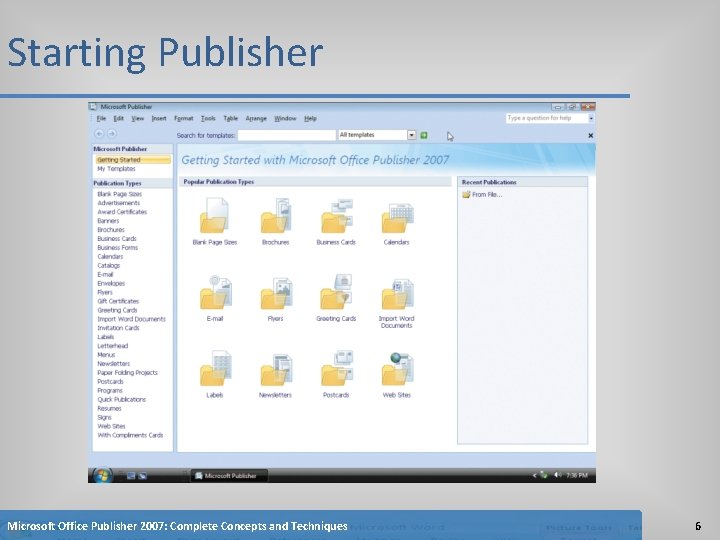Open the Tools menu
The width and height of the screenshot is (720, 540).
tap(208, 118)
